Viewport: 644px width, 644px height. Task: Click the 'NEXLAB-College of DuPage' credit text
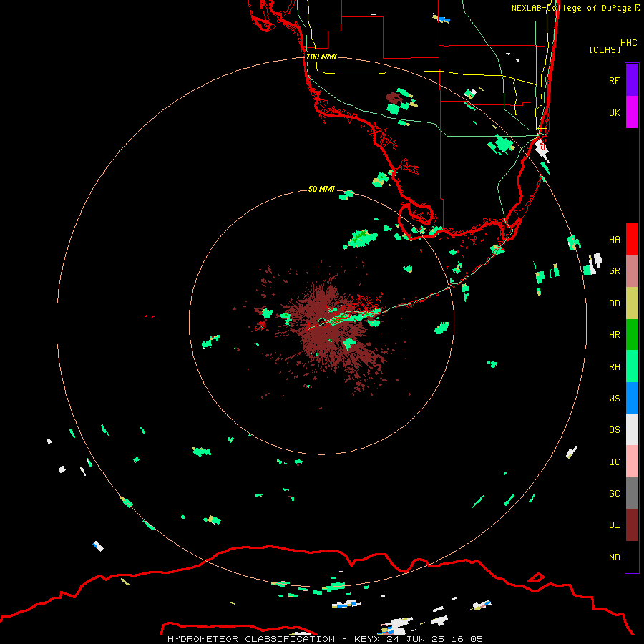[571, 8]
